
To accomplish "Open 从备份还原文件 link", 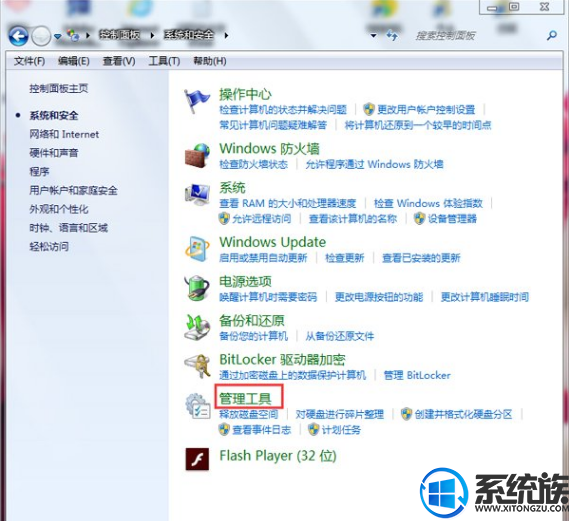I will [339, 336].
